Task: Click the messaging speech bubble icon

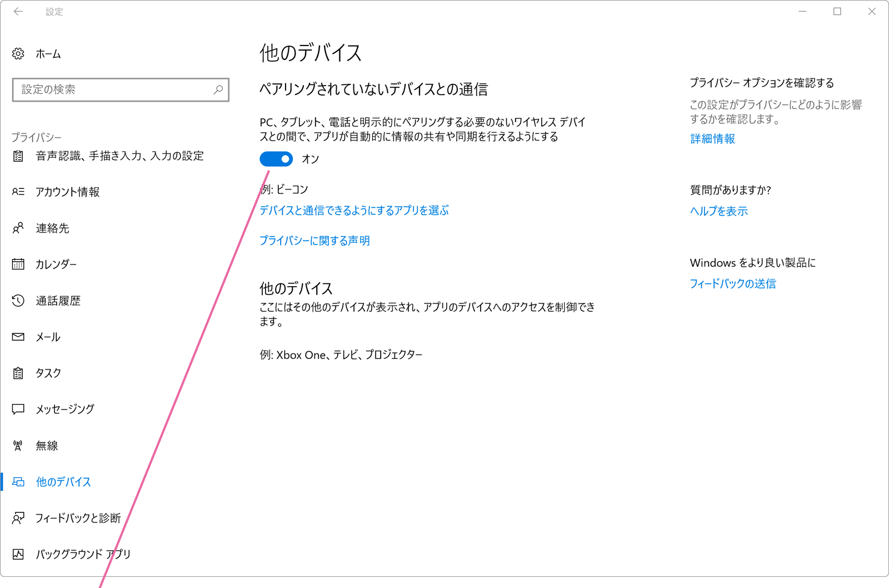Action: (x=18, y=409)
